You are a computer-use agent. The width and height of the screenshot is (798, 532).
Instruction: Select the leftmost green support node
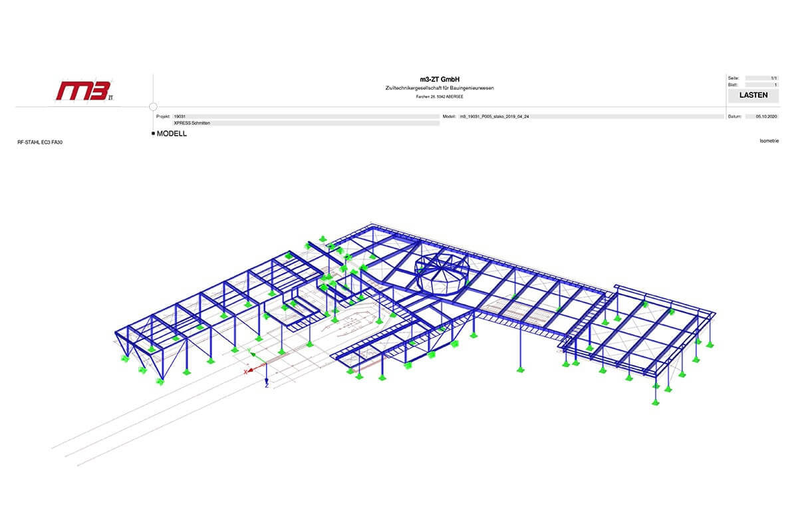(124, 358)
